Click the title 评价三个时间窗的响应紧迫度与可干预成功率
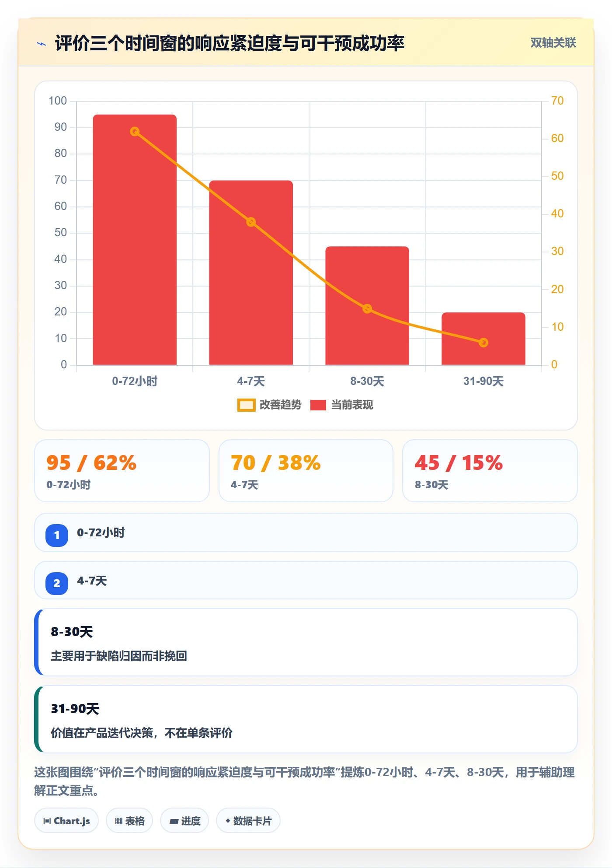Screen dimensions: 612x868 pos(229,43)
